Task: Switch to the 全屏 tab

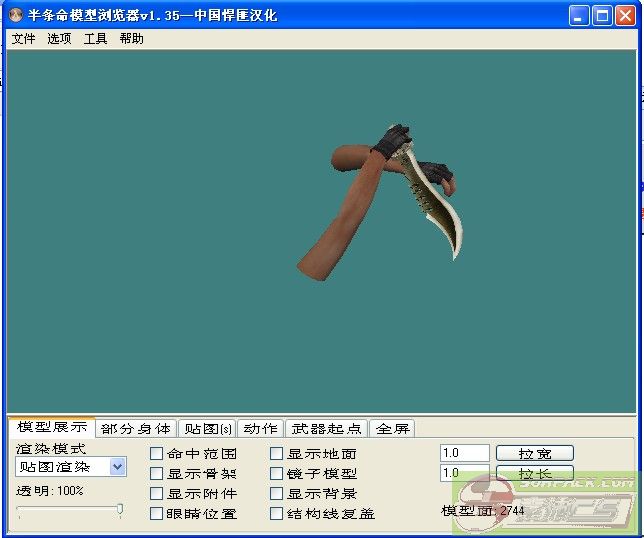Action: 393,429
